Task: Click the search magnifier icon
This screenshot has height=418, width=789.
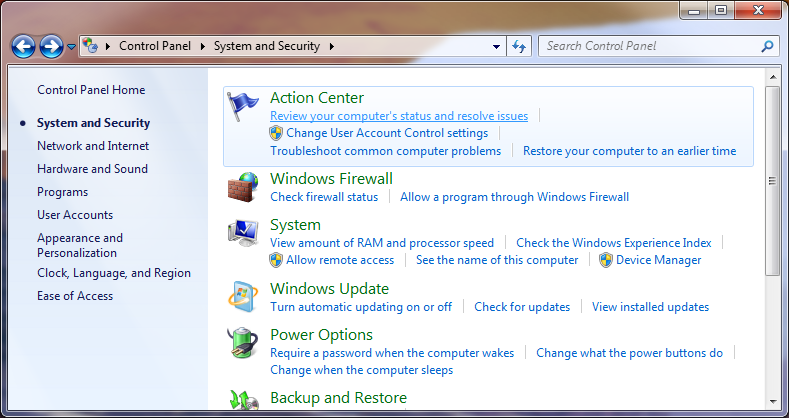Action: [767, 46]
